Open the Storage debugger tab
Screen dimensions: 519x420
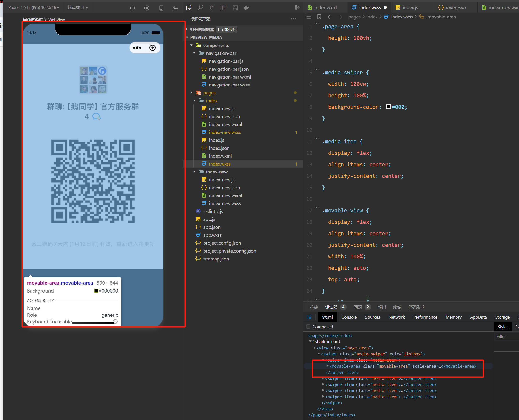click(502, 317)
